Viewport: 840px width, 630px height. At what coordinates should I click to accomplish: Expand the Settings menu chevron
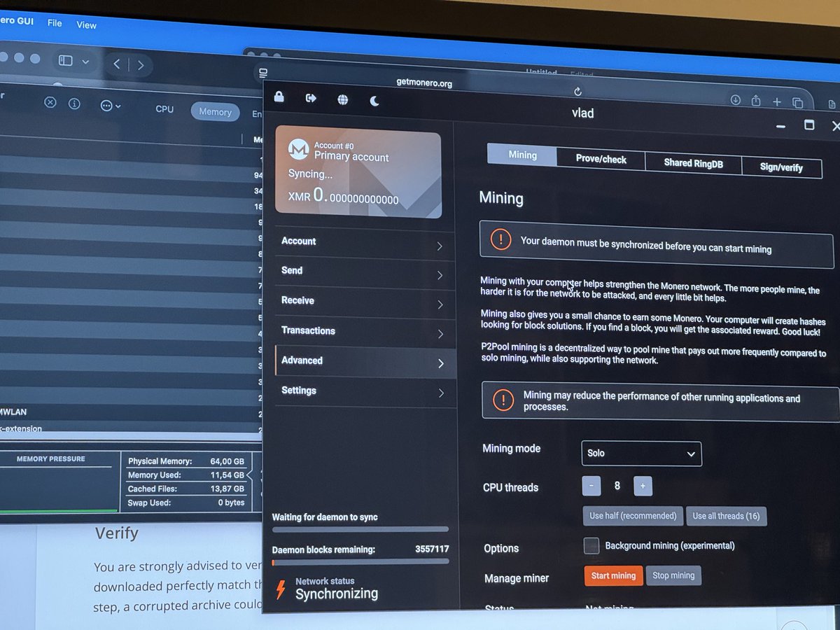[441, 393]
